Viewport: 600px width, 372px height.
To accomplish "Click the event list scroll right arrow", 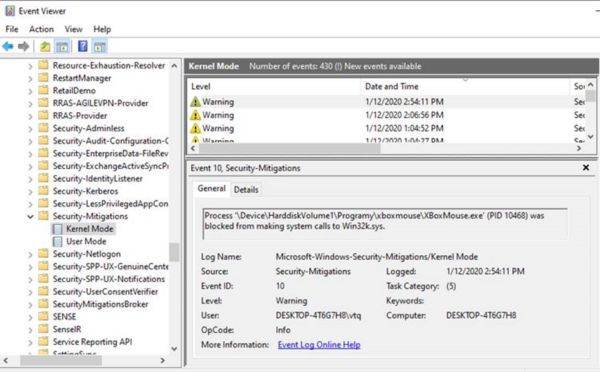I will 579,148.
